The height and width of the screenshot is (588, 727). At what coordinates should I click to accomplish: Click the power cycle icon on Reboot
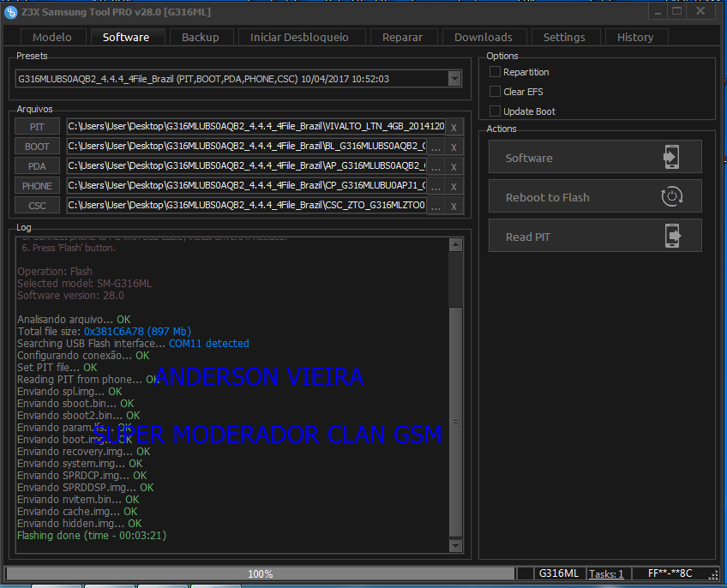click(672, 196)
